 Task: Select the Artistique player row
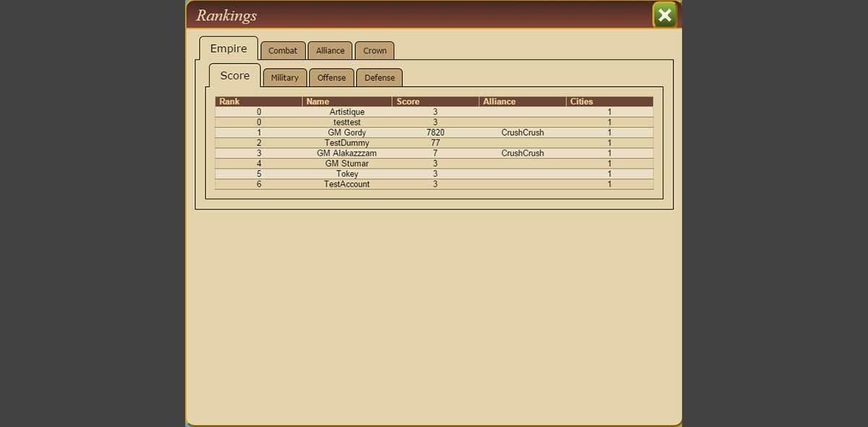[346, 112]
